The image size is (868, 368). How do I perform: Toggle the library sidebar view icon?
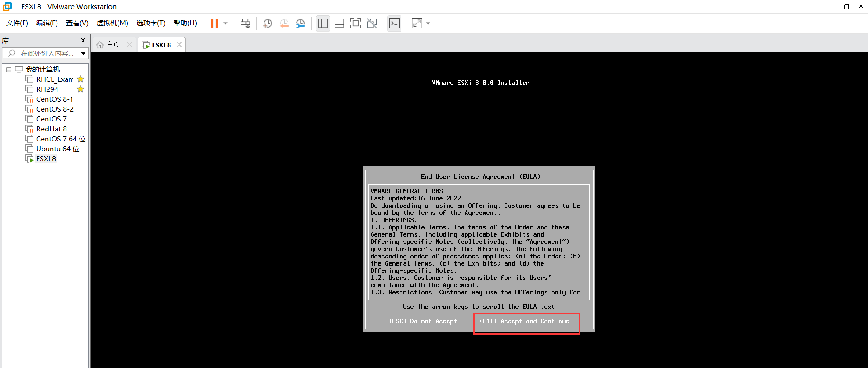pyautogui.click(x=323, y=23)
